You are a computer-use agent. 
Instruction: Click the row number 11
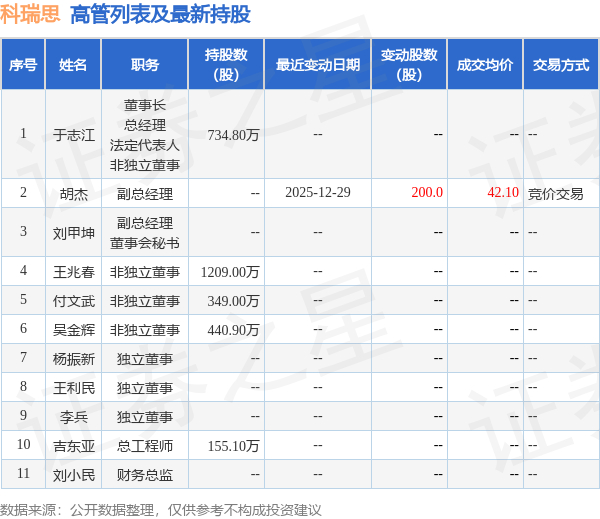[23, 473]
